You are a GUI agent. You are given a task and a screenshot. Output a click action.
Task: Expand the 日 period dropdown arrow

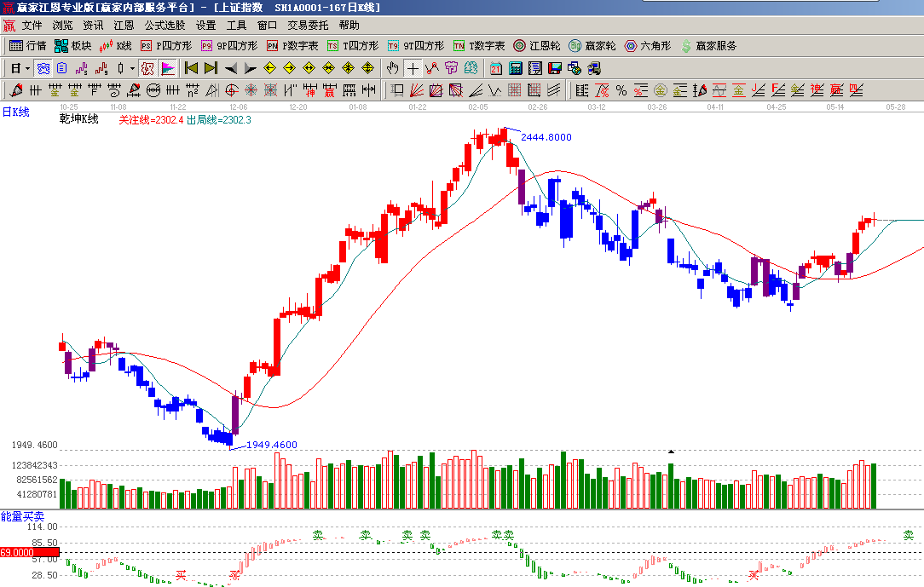click(x=27, y=68)
